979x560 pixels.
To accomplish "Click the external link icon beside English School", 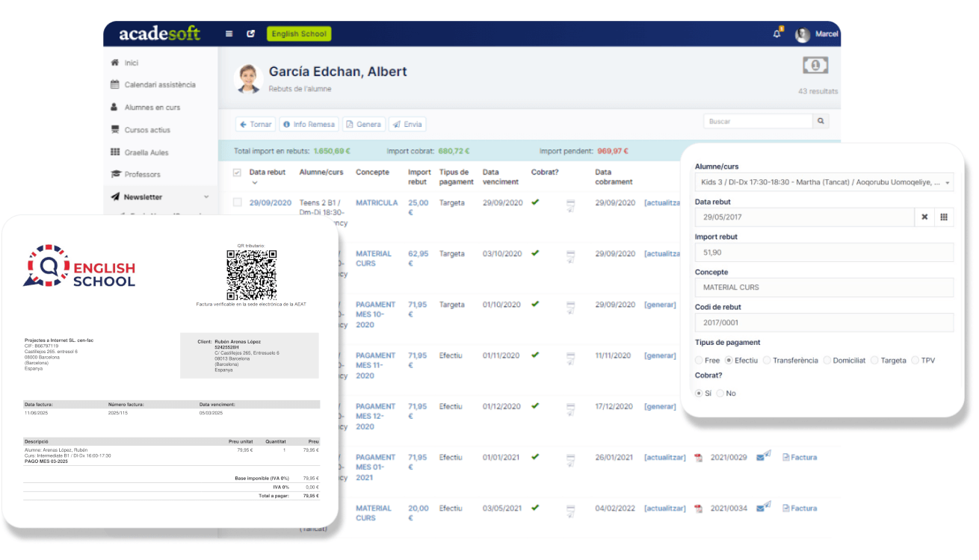I will tap(251, 34).
